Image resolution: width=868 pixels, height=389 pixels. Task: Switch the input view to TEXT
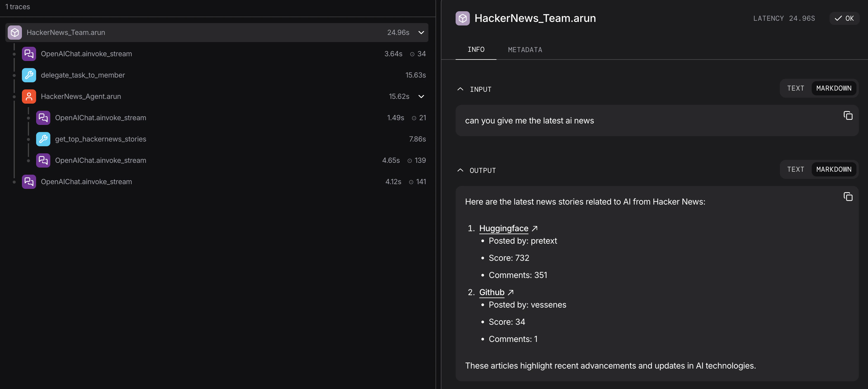click(x=795, y=88)
